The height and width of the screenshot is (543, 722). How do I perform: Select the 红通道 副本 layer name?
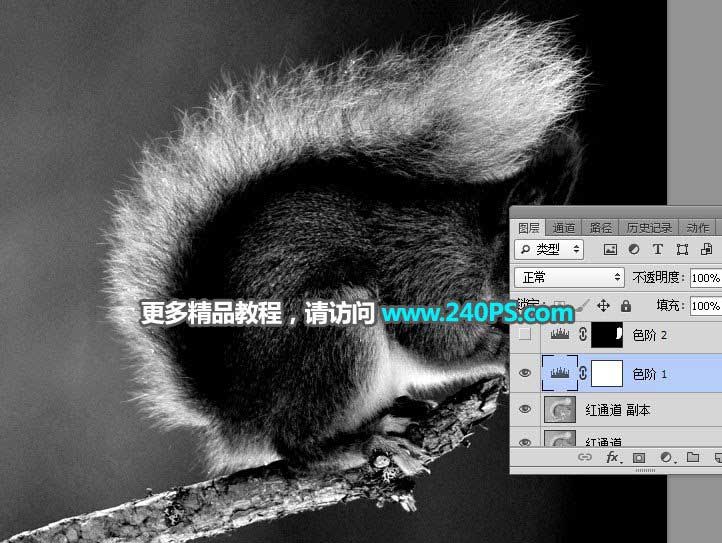click(617, 409)
